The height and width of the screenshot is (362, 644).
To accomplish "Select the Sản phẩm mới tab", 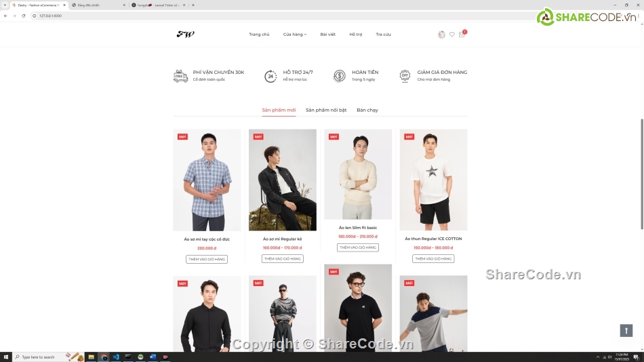I will [x=279, y=110].
